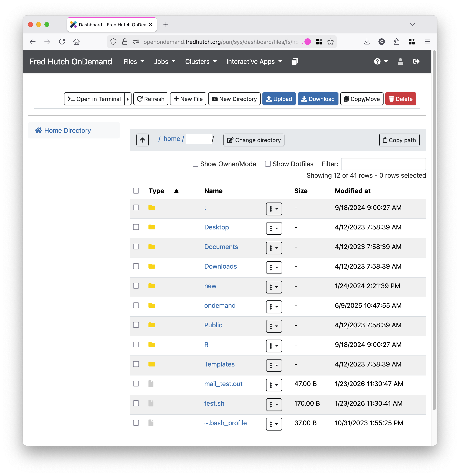This screenshot has height=476, width=460.
Task: Open the ondemand folder link
Action: point(220,306)
